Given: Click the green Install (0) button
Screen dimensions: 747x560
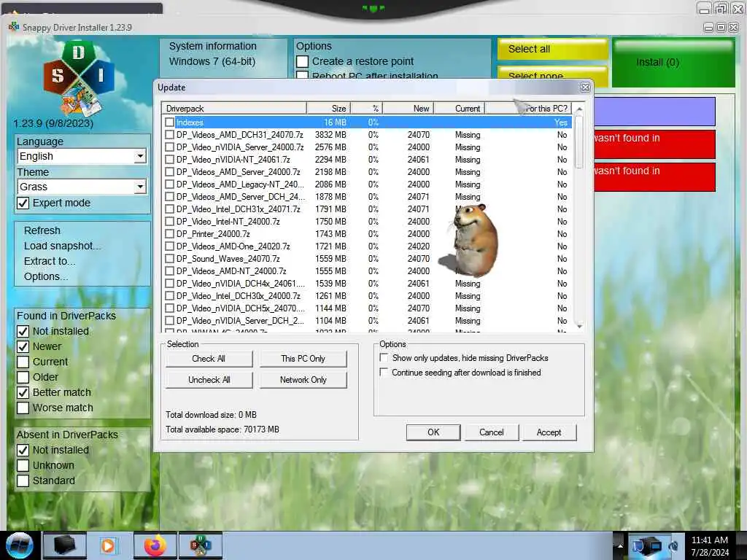Looking at the screenshot, I should coord(673,63).
